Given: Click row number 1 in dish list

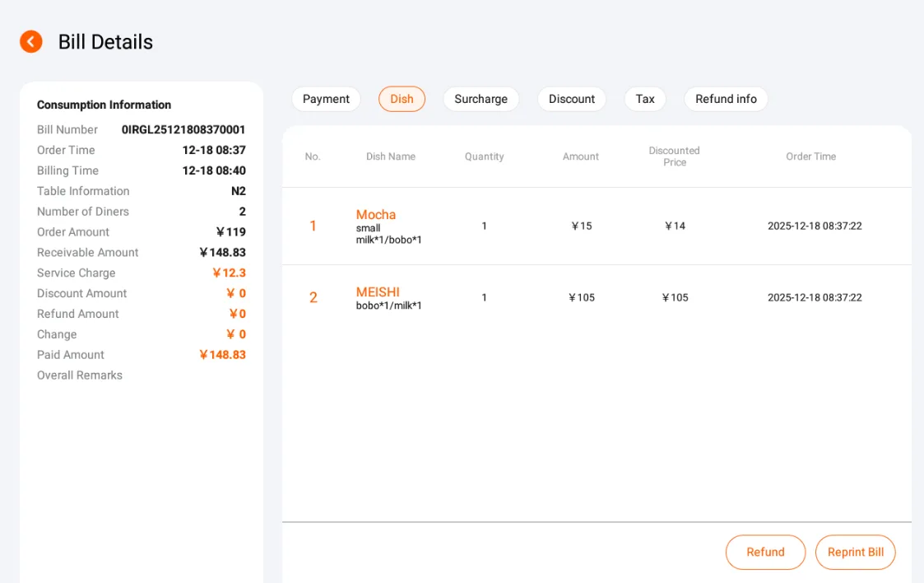Looking at the screenshot, I should point(313,226).
